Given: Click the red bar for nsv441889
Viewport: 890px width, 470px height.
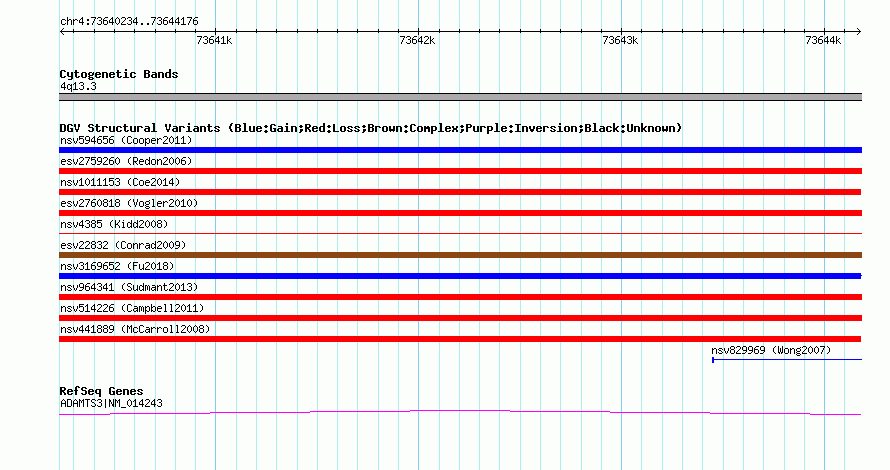Looking at the screenshot, I should [460, 339].
